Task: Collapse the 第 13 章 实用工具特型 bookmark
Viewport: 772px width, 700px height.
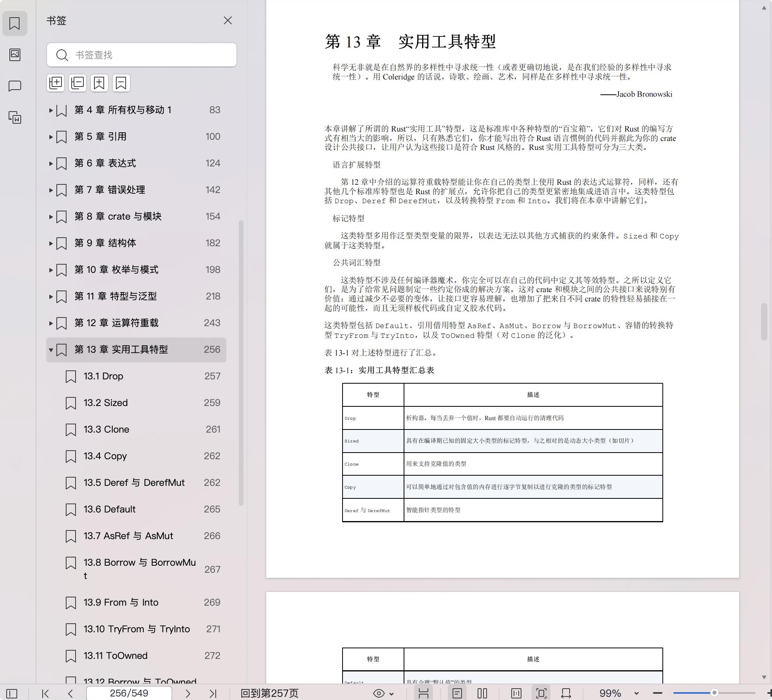Action: click(51, 350)
